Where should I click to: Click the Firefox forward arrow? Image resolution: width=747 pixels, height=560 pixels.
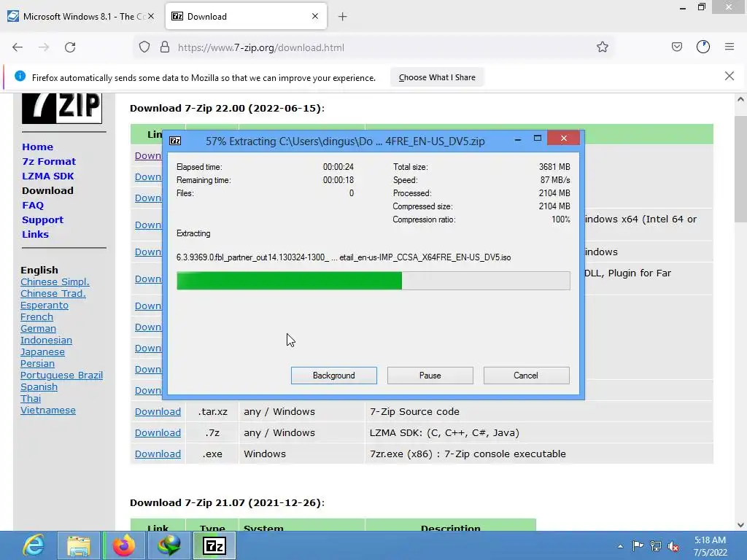tap(44, 47)
